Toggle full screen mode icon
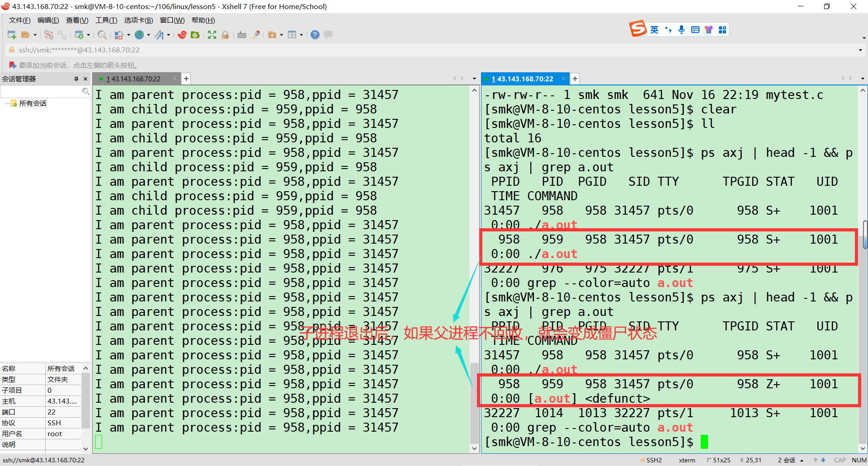 pos(212,35)
